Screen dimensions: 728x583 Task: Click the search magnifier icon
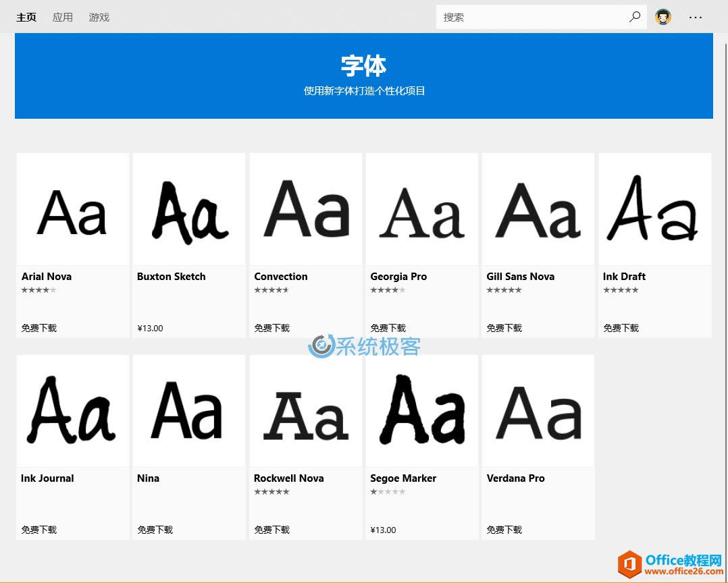634,17
